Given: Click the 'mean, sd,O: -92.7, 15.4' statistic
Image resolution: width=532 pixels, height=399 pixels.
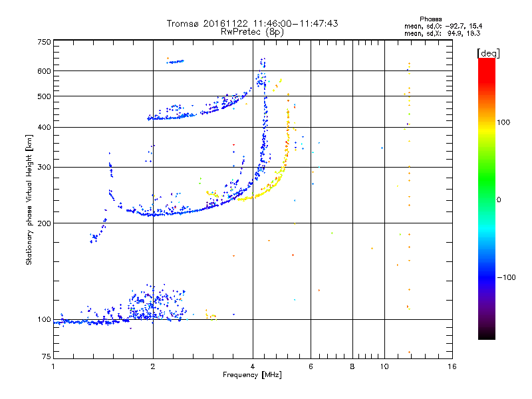Looking at the screenshot, I should (443, 26).
